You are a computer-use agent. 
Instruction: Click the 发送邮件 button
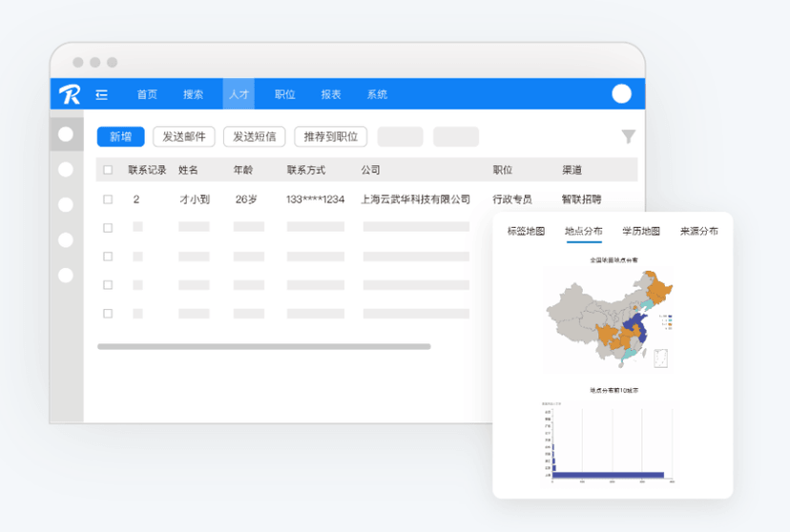point(184,137)
